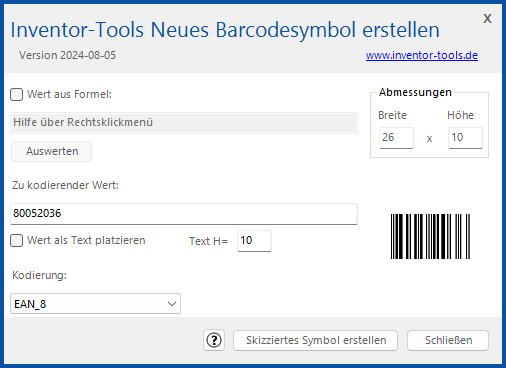Focus the Höhe field showing 10

465,138
